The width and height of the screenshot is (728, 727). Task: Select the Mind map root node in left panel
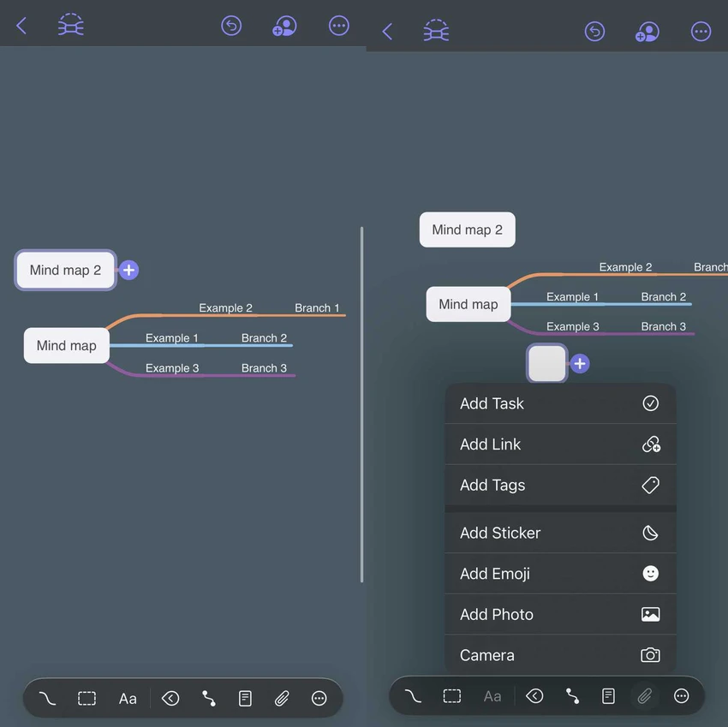tap(67, 345)
